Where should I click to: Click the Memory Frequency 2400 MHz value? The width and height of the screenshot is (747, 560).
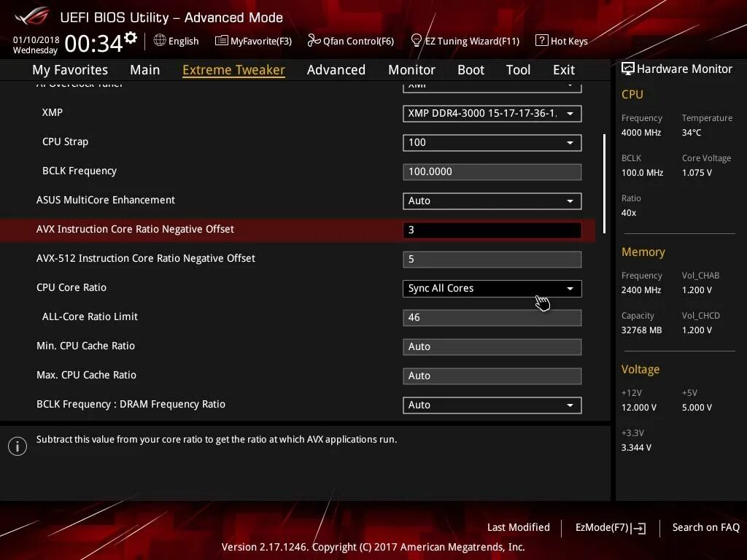(641, 290)
